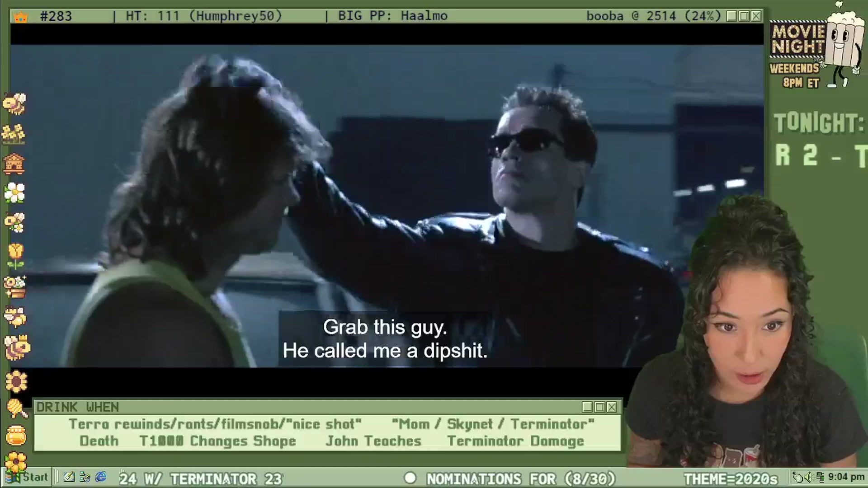Click the movie subtitle "Grab this guy."
868x488 pixels.
click(x=385, y=327)
